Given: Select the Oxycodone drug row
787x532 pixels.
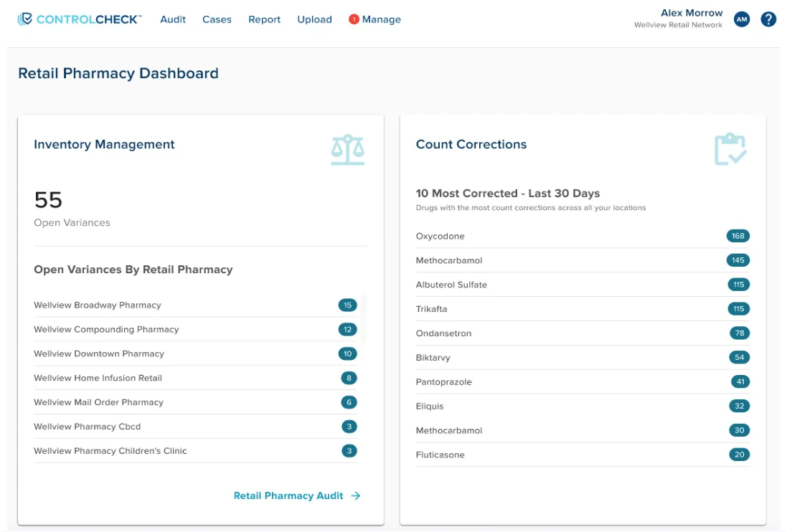Looking at the screenshot, I should [x=583, y=236].
